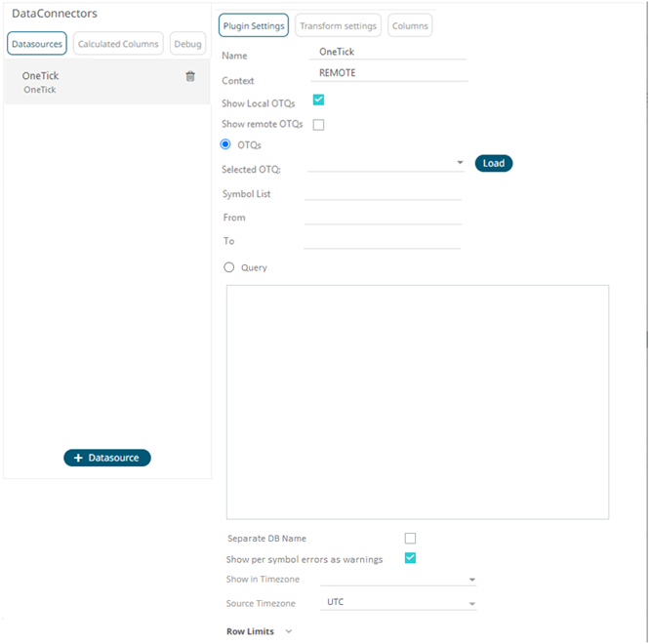Expand the Row Limits section
The width and height of the screenshot is (650, 644).
[288, 631]
